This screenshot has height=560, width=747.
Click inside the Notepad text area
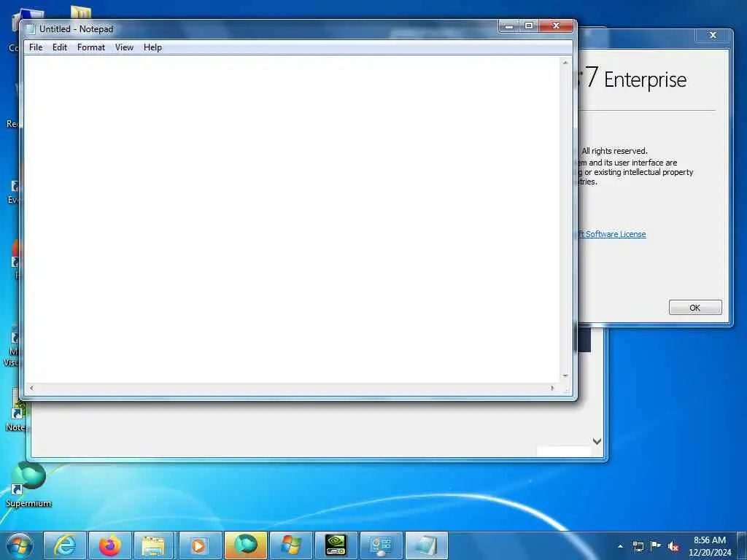pos(292,219)
